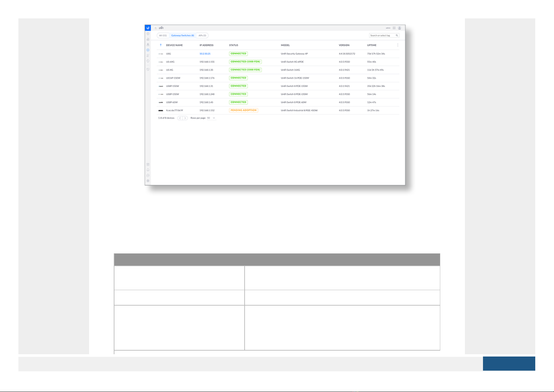The width and height of the screenshot is (554, 392).
Task: Switch to the All (11) tab
Action: click(163, 35)
